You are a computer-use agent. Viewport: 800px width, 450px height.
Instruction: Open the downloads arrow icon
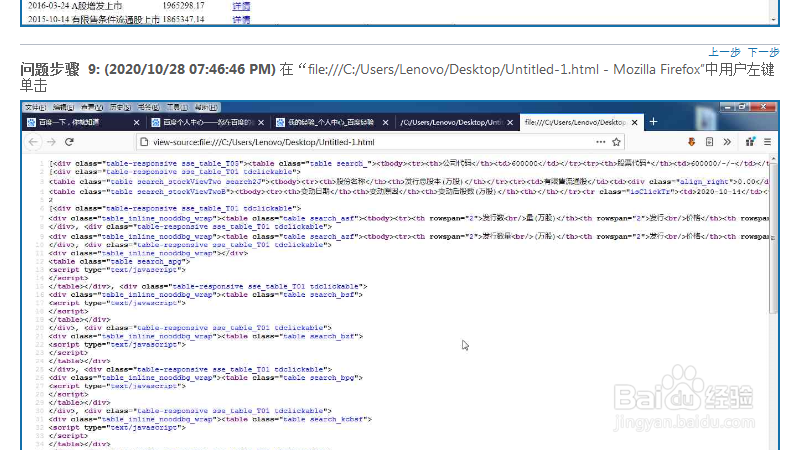click(691, 142)
